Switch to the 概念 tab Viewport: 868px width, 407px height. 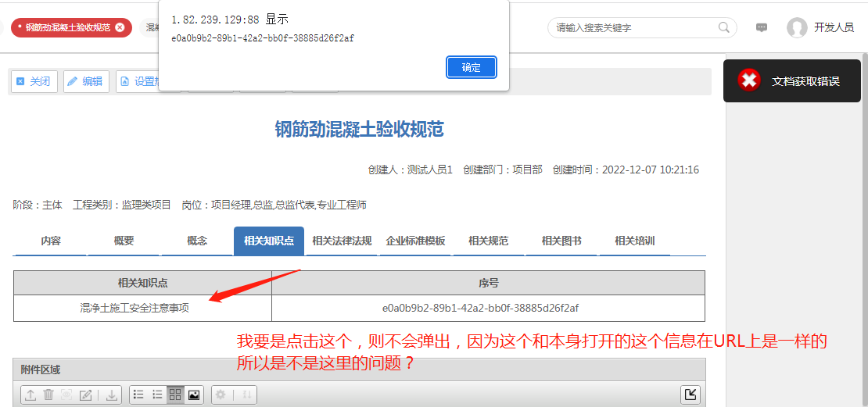pos(197,241)
